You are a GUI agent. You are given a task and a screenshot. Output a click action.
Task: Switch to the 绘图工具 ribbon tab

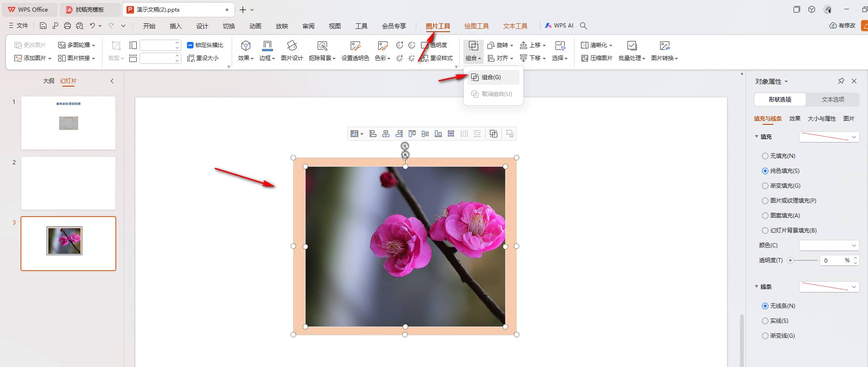tap(476, 26)
